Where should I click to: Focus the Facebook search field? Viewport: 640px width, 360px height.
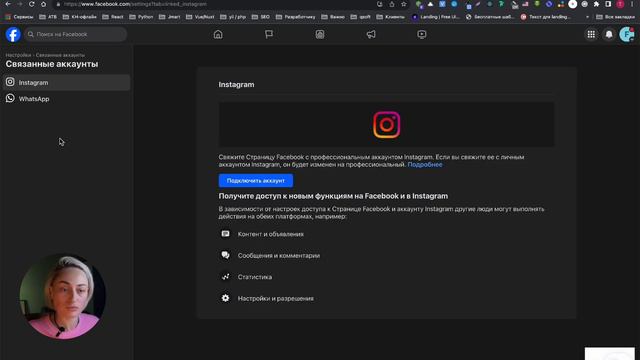(76, 34)
